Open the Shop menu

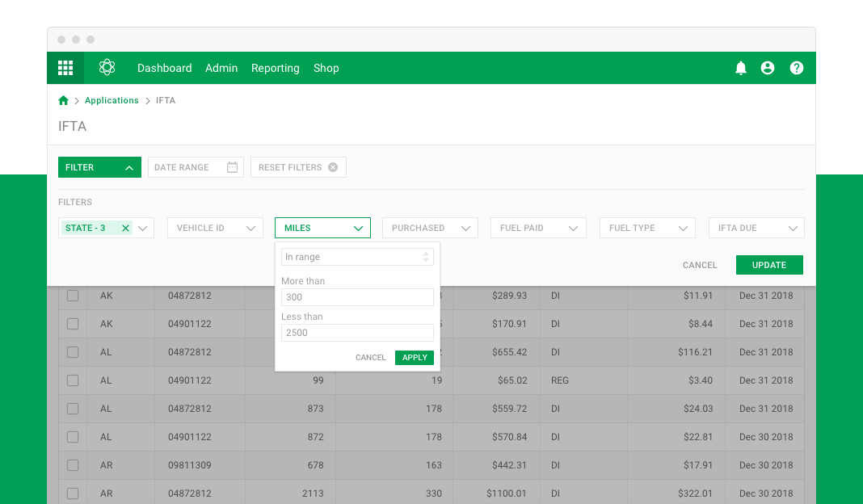pyautogui.click(x=326, y=68)
